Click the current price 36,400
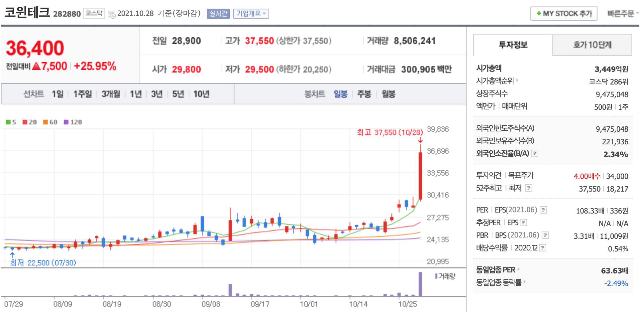The image size is (644, 312). coord(35,48)
